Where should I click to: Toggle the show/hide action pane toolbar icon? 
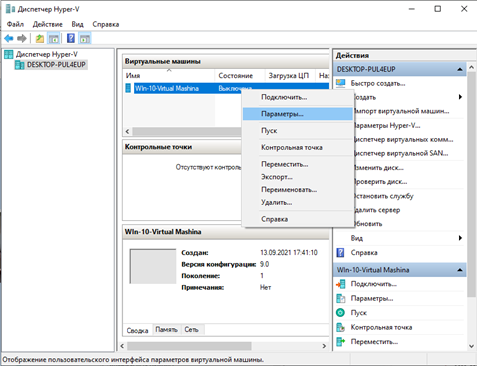pyautogui.click(x=85, y=39)
